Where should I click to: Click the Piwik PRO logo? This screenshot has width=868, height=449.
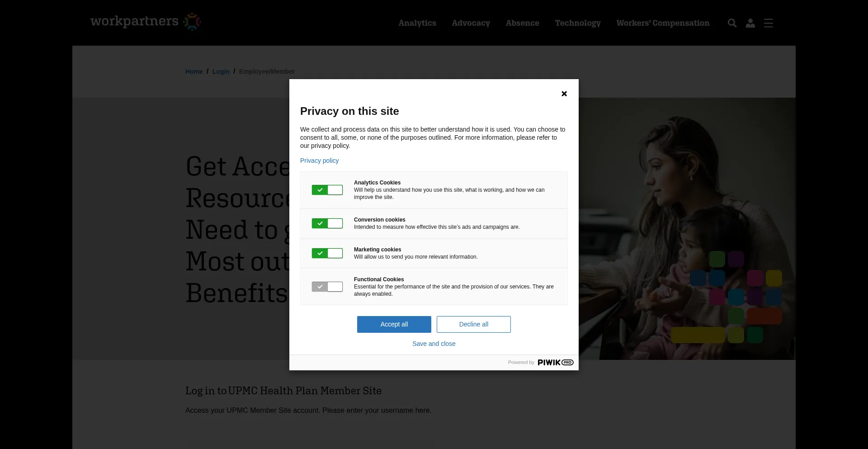tap(555, 362)
